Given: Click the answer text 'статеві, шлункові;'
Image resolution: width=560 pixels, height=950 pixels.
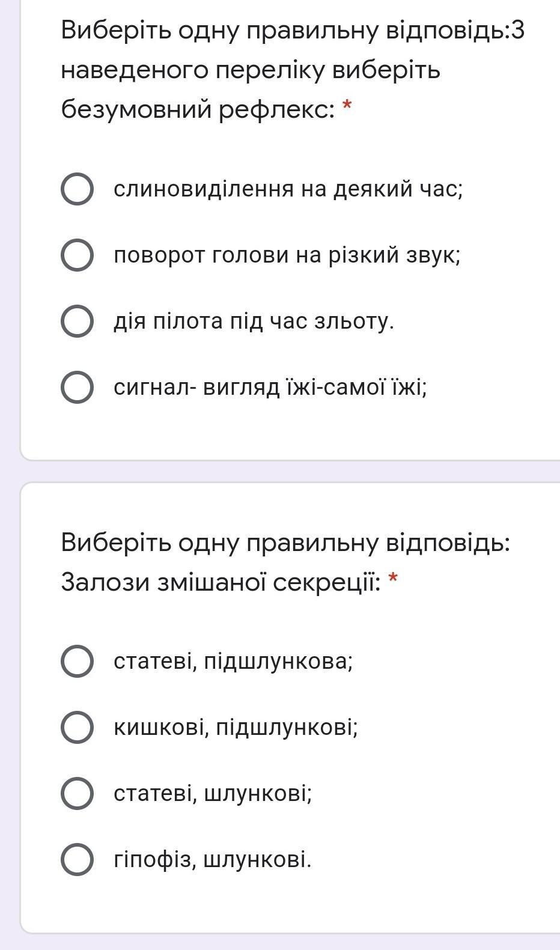Looking at the screenshot, I should [x=213, y=793].
